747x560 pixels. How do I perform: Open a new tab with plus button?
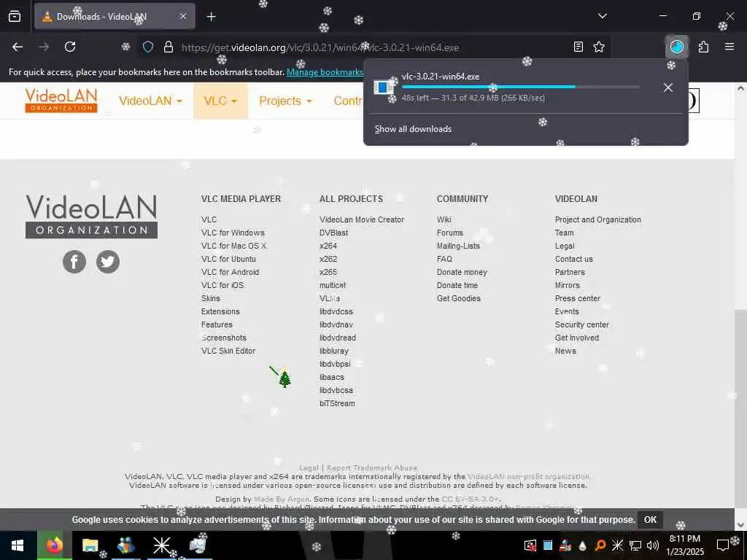211,17
